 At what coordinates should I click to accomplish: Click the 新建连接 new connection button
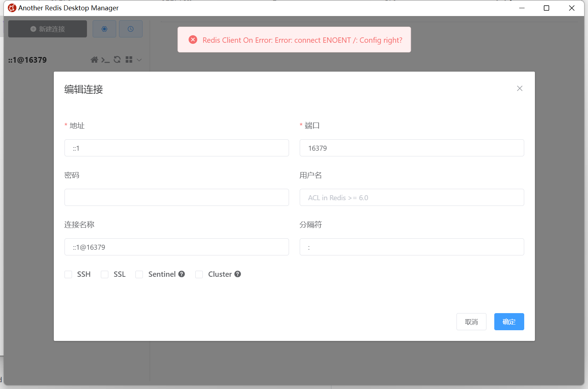[x=47, y=29]
